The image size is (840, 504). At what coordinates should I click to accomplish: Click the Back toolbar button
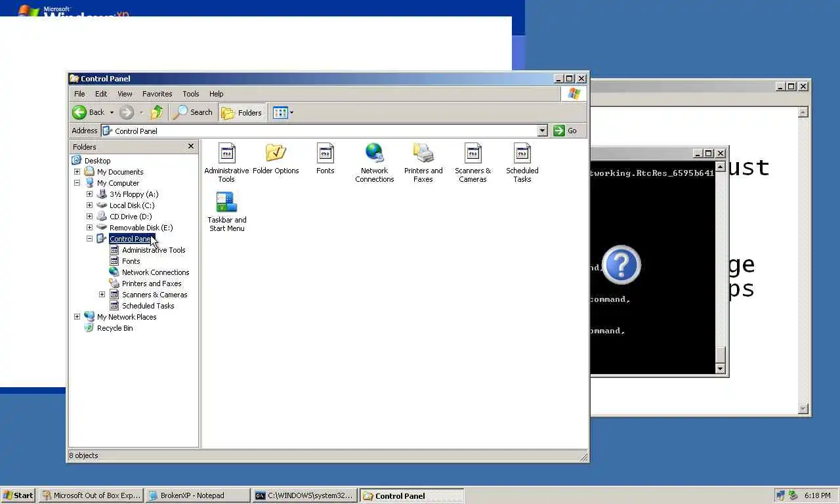pyautogui.click(x=89, y=112)
